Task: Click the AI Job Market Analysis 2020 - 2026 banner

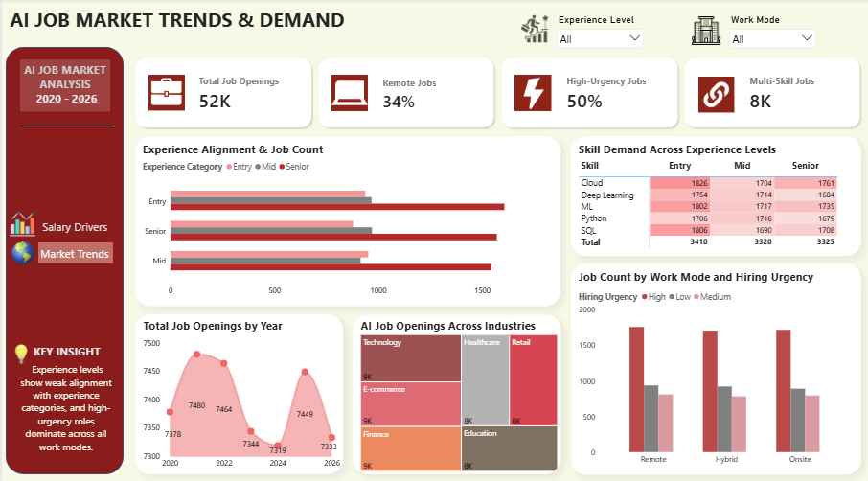Action: [65, 84]
